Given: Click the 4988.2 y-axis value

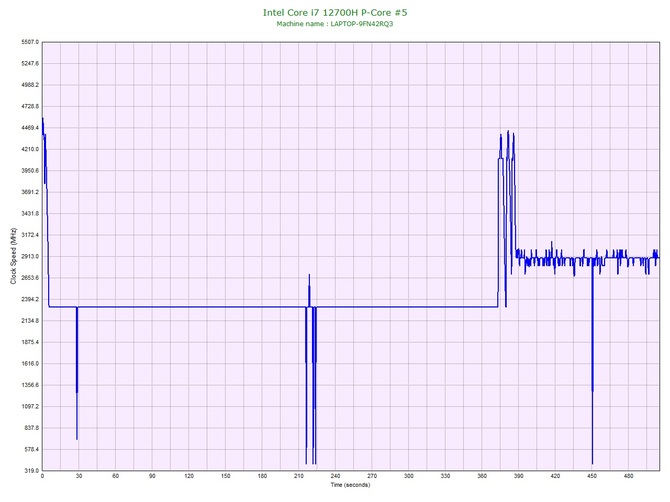Looking at the screenshot, I should click(30, 85).
